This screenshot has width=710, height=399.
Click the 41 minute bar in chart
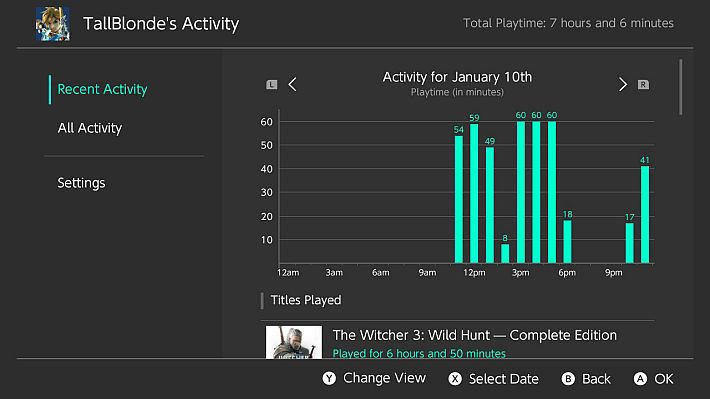645,215
